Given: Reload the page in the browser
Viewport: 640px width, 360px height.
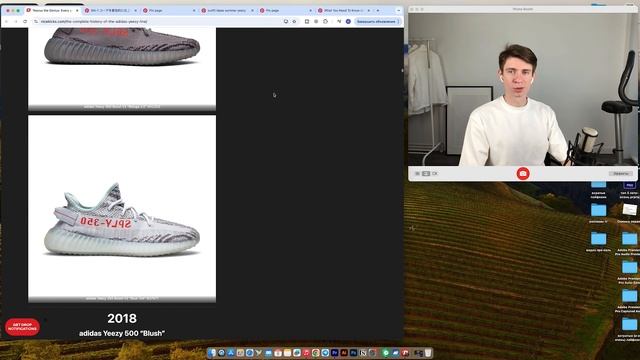Looking at the screenshot, I should (x=25, y=21).
